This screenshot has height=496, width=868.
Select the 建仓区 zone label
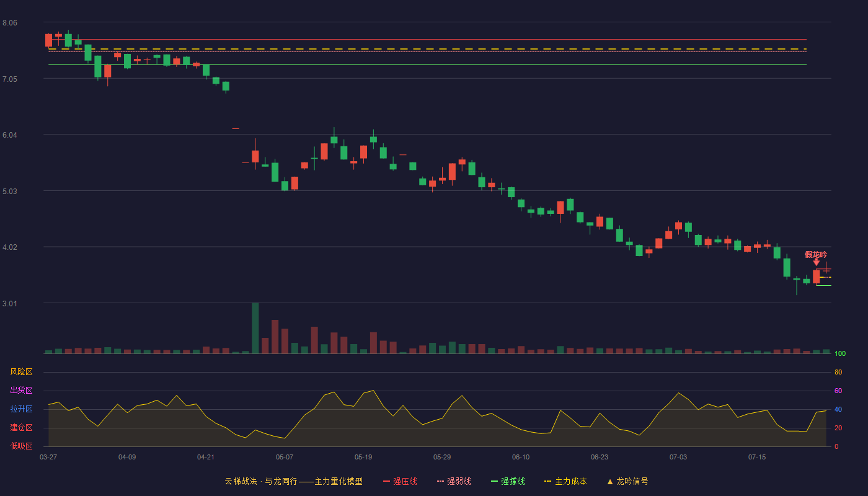pyautogui.click(x=21, y=428)
